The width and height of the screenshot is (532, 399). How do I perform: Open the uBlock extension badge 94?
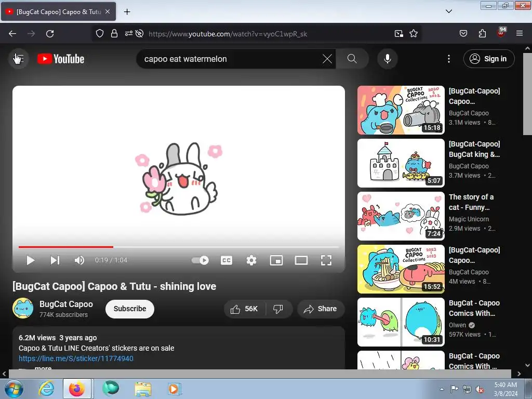pos(501,33)
